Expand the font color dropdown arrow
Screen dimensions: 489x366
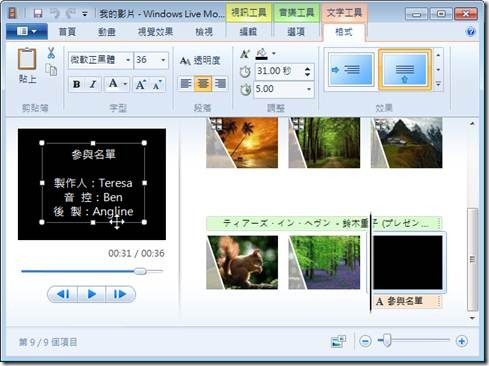click(125, 84)
